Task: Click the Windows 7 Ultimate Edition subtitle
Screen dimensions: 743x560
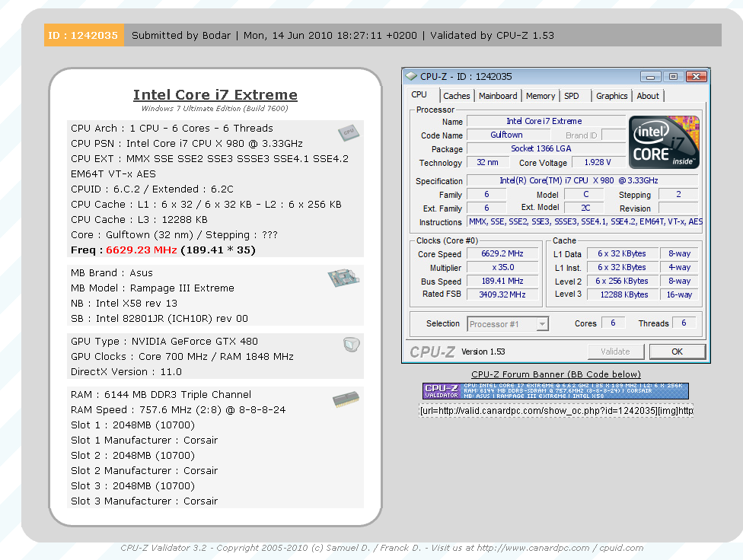Action: [x=215, y=109]
